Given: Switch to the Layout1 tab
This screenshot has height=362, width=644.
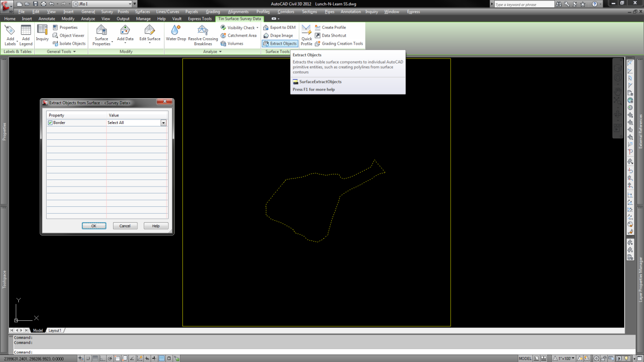Looking at the screenshot, I should 55,330.
